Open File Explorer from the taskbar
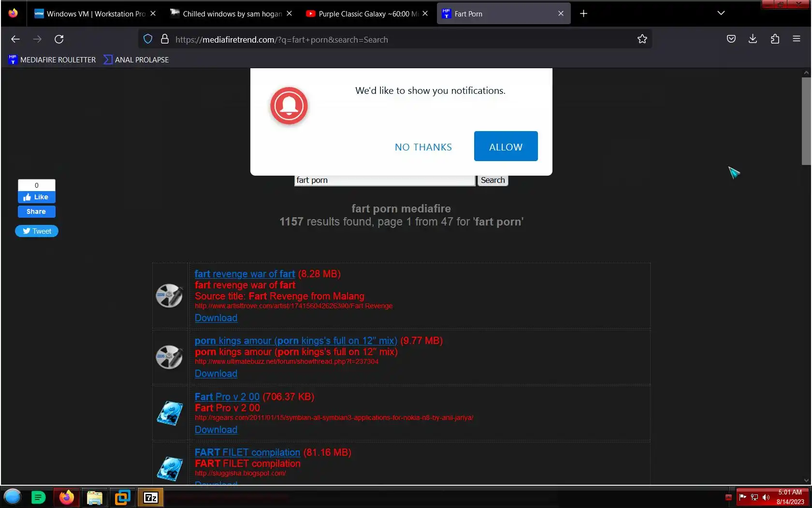This screenshot has width=812, height=508. [x=95, y=497]
